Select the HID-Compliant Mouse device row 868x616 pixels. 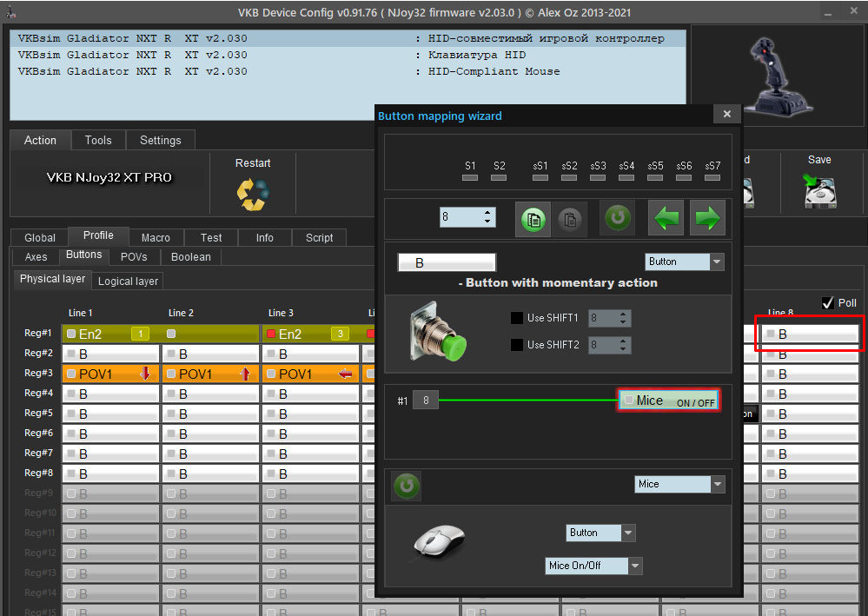click(x=348, y=71)
